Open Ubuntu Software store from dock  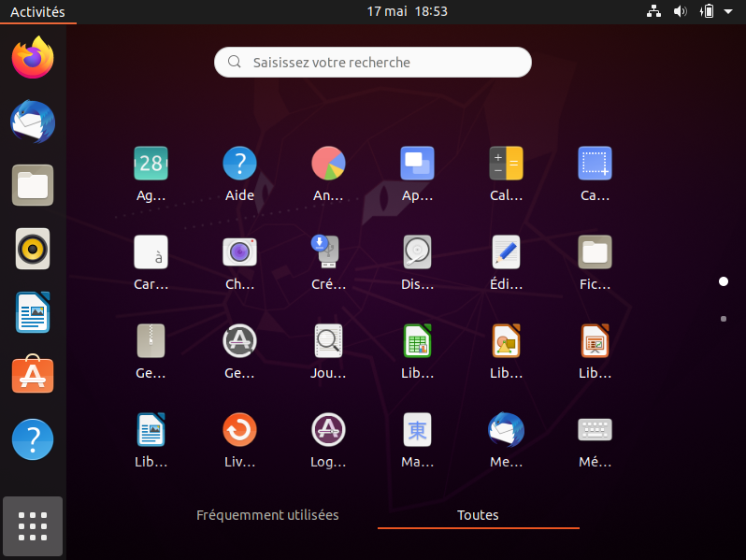(x=33, y=375)
